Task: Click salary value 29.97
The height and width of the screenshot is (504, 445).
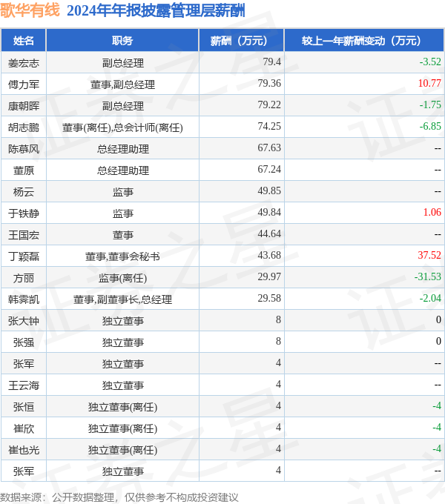Action: click(269, 276)
